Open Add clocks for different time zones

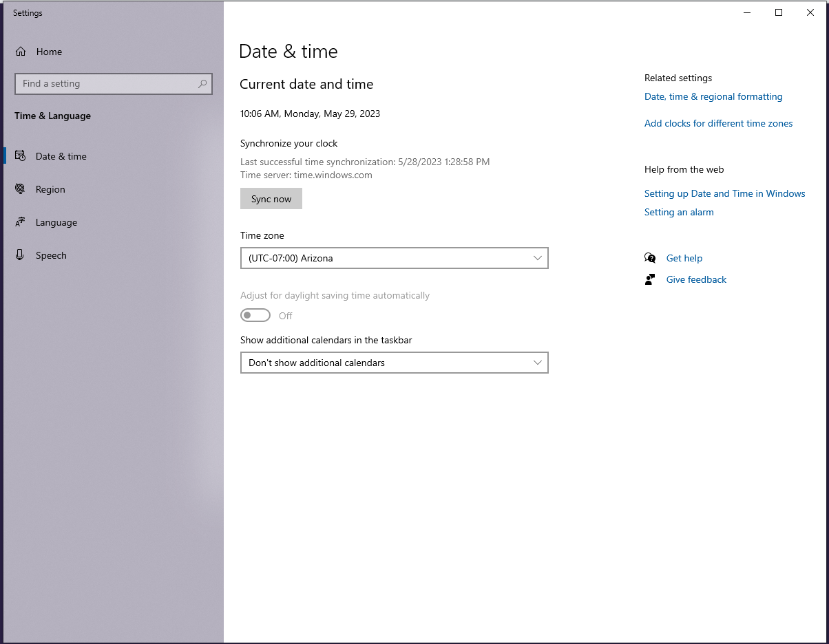[718, 123]
